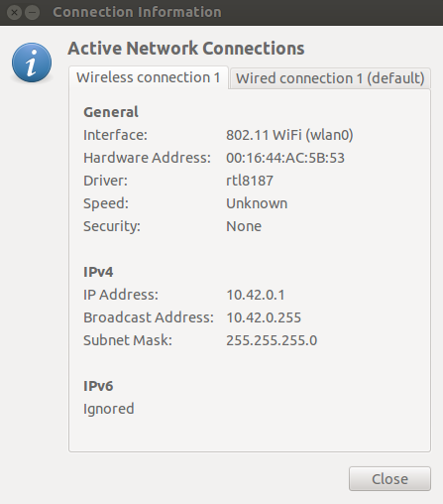Select the Wireless connection 1 tab
This screenshot has width=443, height=504.
tap(149, 77)
